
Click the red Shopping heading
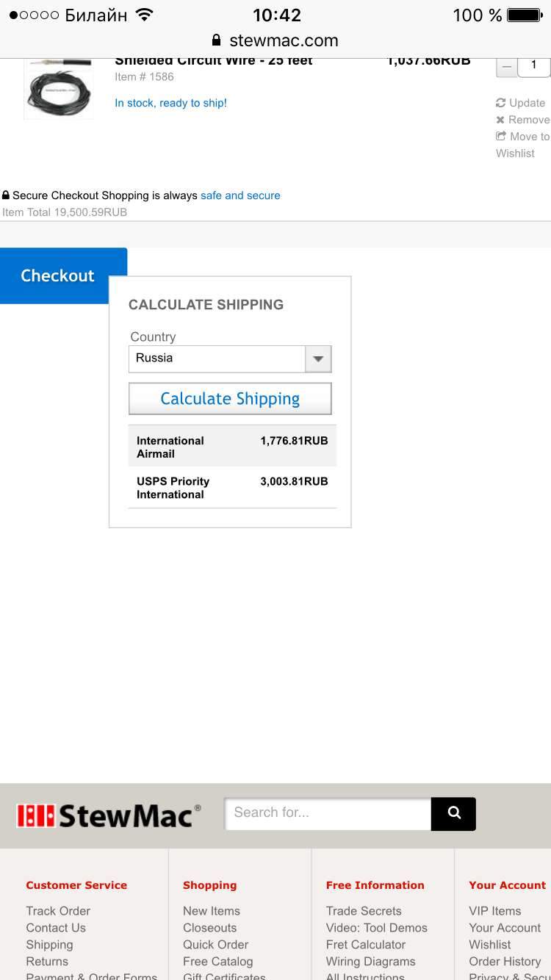(x=210, y=885)
